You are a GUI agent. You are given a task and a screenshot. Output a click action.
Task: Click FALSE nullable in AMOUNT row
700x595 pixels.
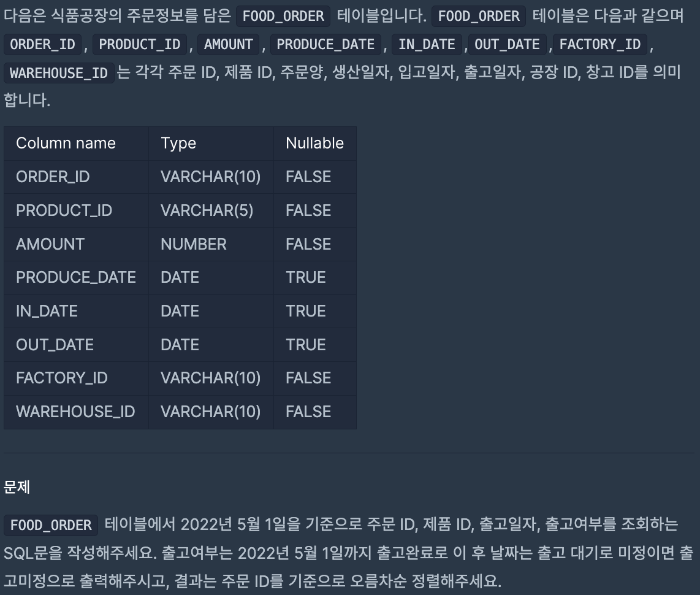(x=314, y=244)
